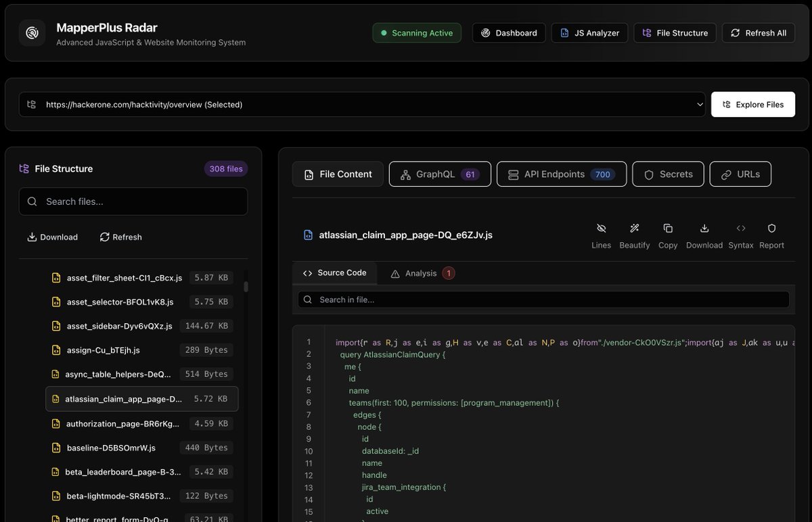Image resolution: width=812 pixels, height=522 pixels.
Task: Click the 289 Bytes size label
Action: click(x=206, y=350)
